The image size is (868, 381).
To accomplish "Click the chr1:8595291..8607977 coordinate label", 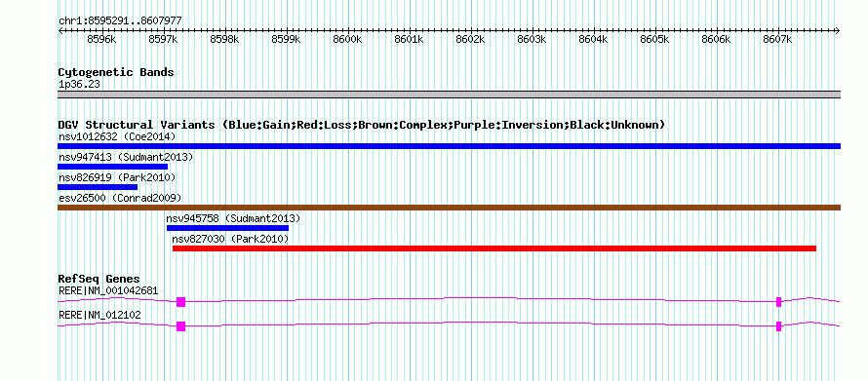I will pyautogui.click(x=120, y=21).
